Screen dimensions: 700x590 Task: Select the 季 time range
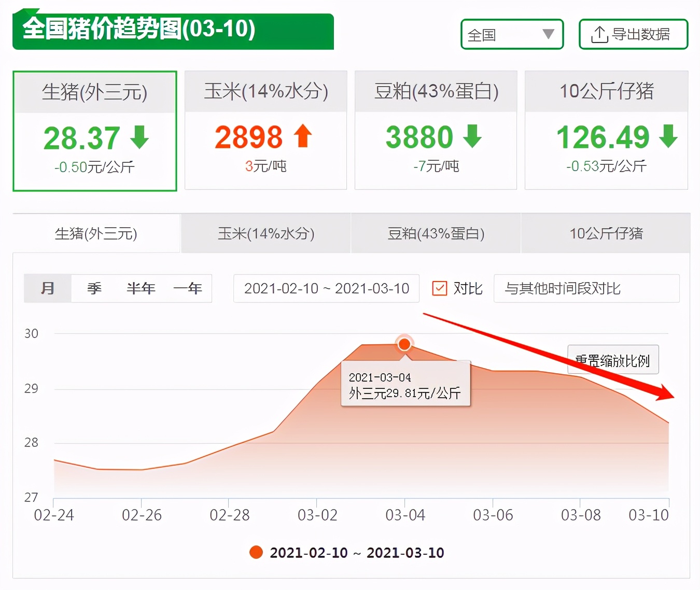point(94,288)
